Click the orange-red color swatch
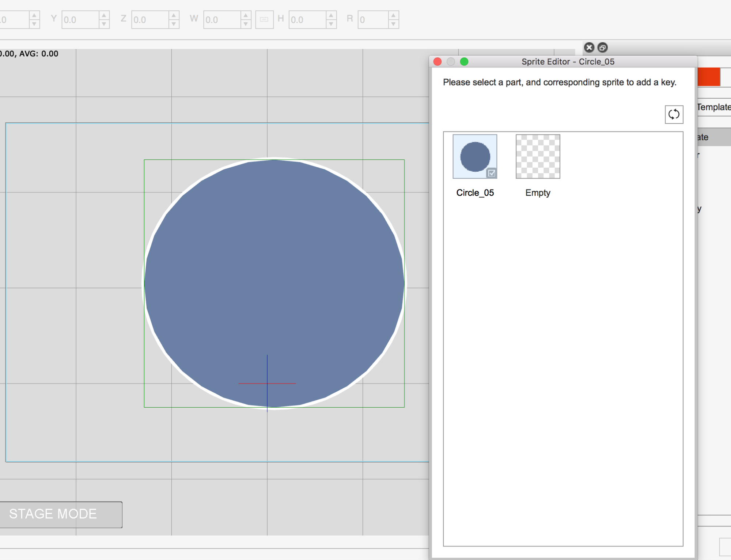The height and width of the screenshot is (560, 731). 709,77
